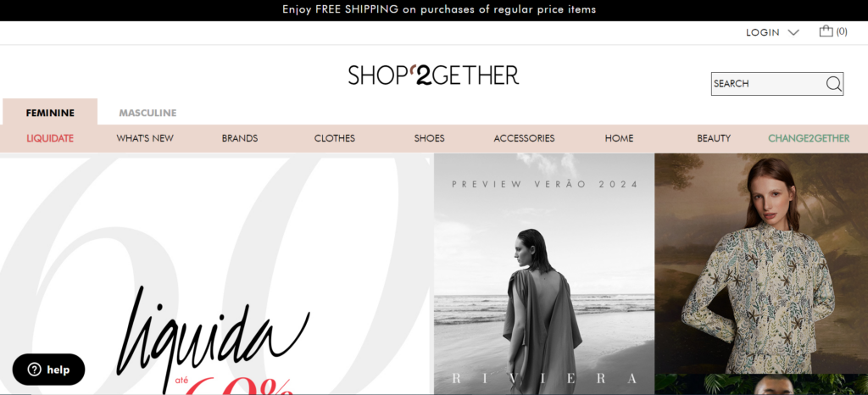
Task: Open the BRANDS menu
Action: (240, 138)
